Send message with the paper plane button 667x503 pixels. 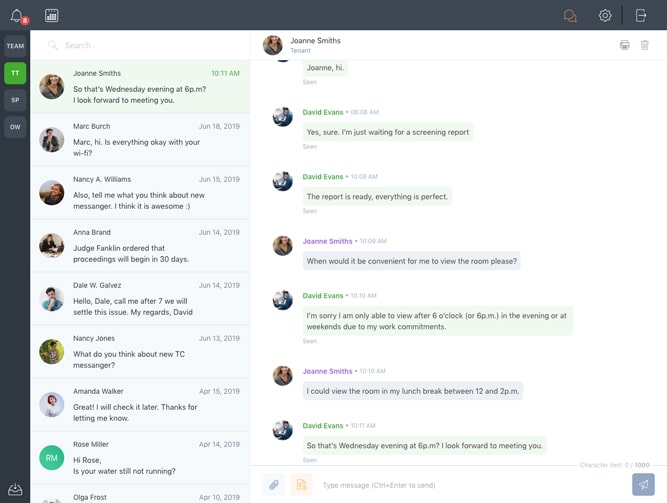click(643, 484)
